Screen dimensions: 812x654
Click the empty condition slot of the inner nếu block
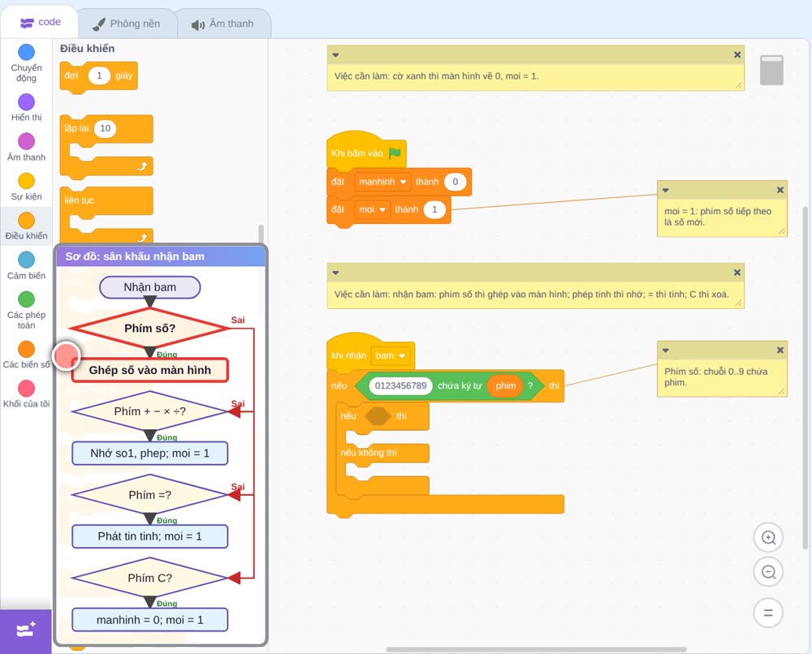click(378, 416)
